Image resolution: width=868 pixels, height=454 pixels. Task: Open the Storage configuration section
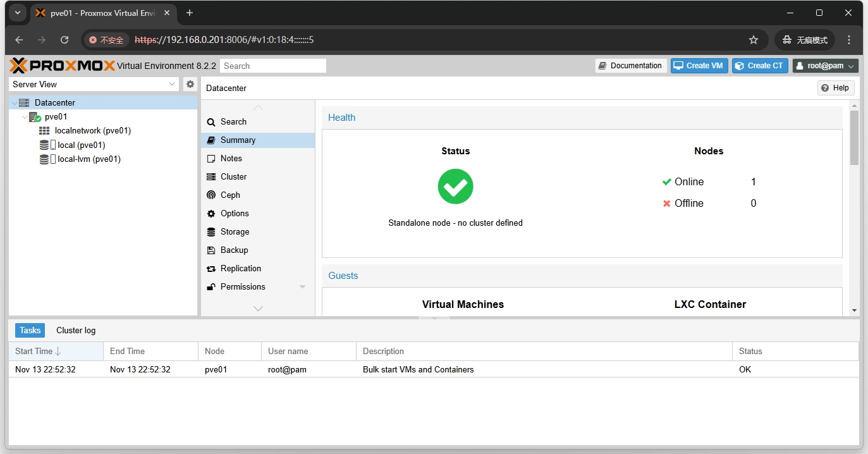click(x=235, y=232)
